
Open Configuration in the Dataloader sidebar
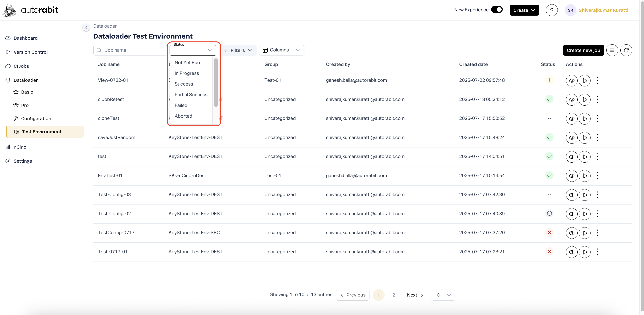pos(36,118)
